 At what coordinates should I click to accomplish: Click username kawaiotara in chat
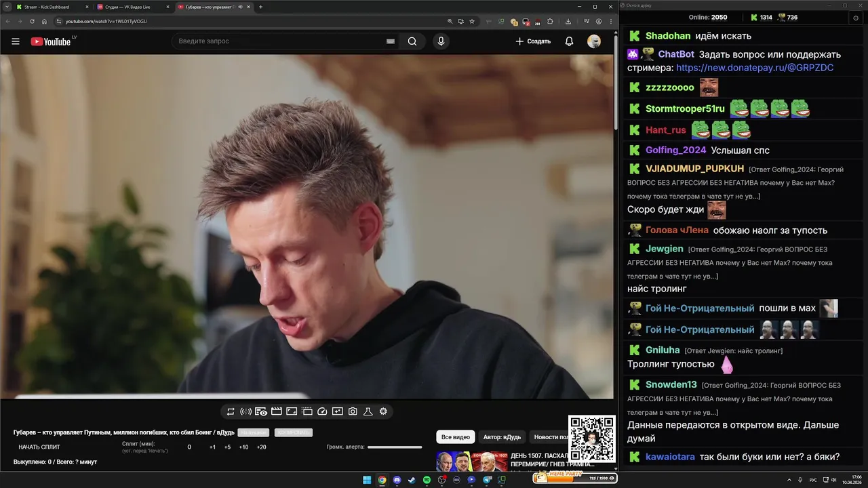coord(670,457)
